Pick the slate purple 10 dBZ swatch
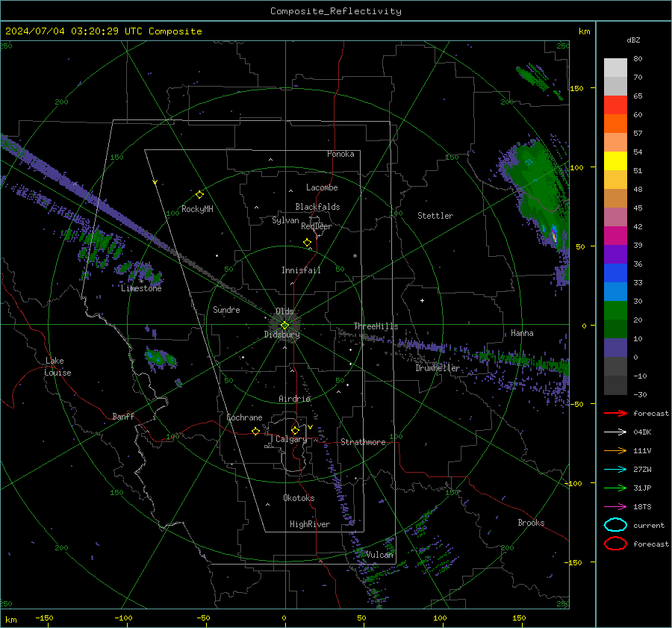This screenshot has height=628, width=672. pos(615,348)
